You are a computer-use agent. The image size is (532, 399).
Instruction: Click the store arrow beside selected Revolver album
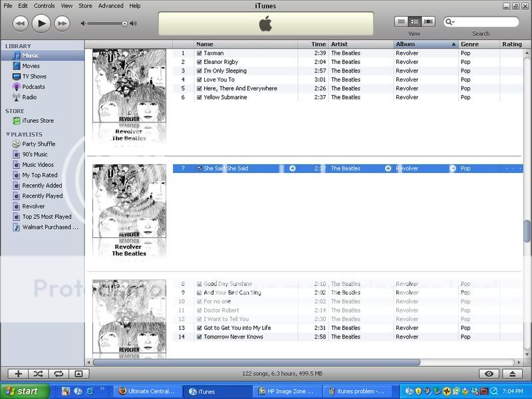(453, 168)
